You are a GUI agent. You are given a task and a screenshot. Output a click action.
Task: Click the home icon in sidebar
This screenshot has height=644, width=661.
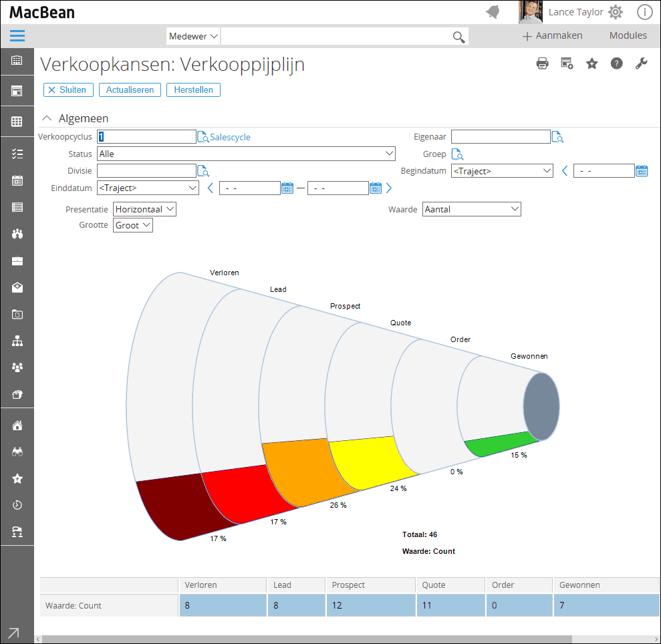pyautogui.click(x=17, y=426)
